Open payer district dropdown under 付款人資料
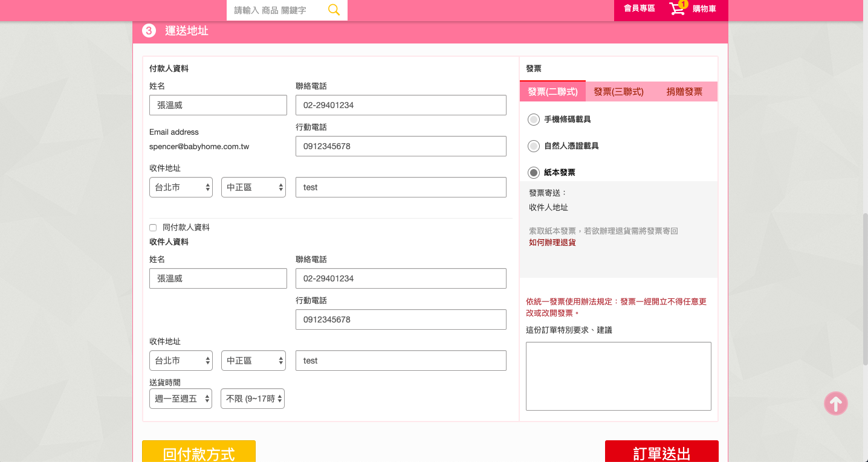Viewport: 868px width, 462px height. point(253,187)
